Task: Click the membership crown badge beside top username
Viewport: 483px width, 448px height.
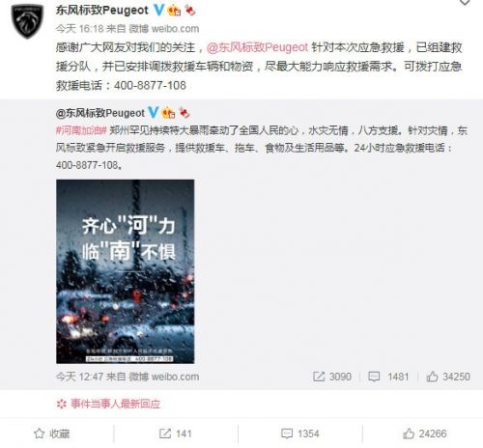Action: (174, 10)
